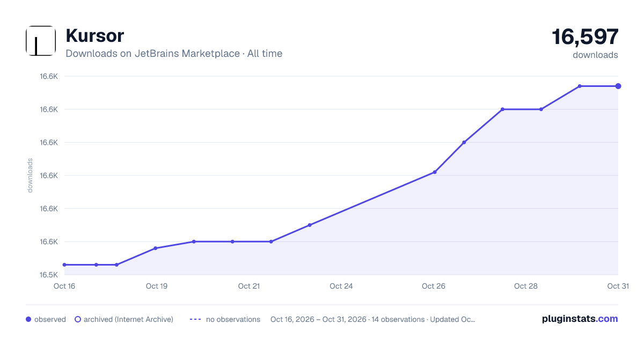This screenshot has width=644, height=338.
Task: Click the Kursor title heading
Action: (x=94, y=36)
